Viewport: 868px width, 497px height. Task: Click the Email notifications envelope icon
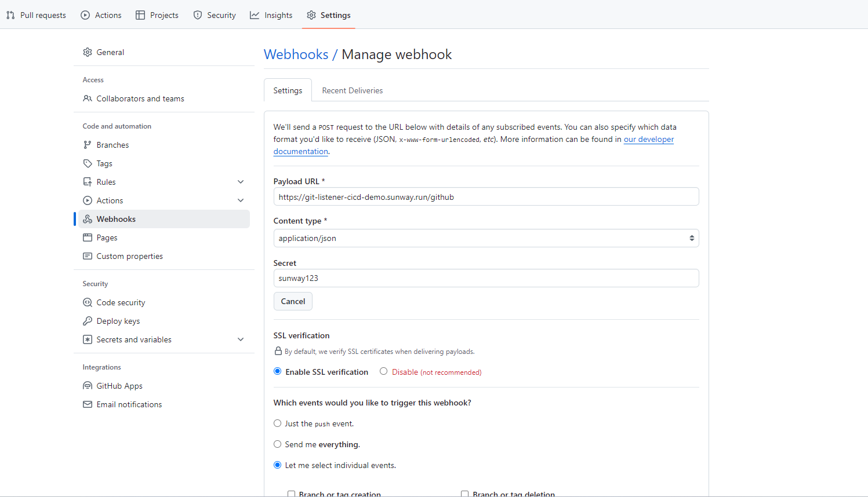point(88,404)
